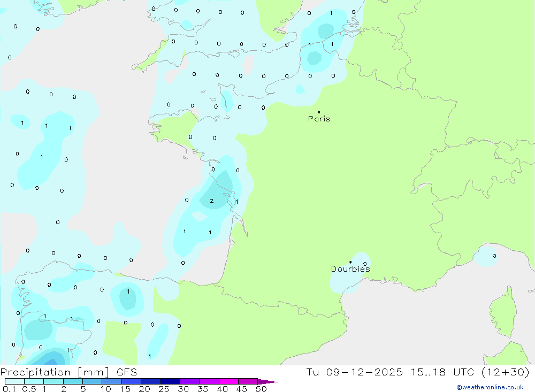Select the 30–35 mm purple legend swatch
535x392 pixels.
point(190,381)
